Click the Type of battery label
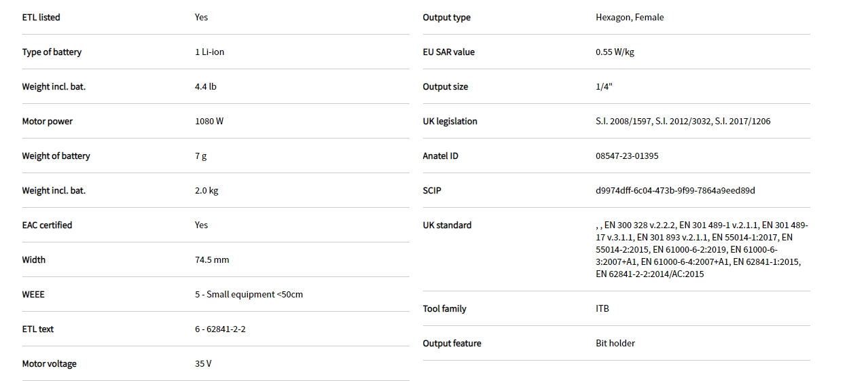868x381 pixels. [x=52, y=52]
